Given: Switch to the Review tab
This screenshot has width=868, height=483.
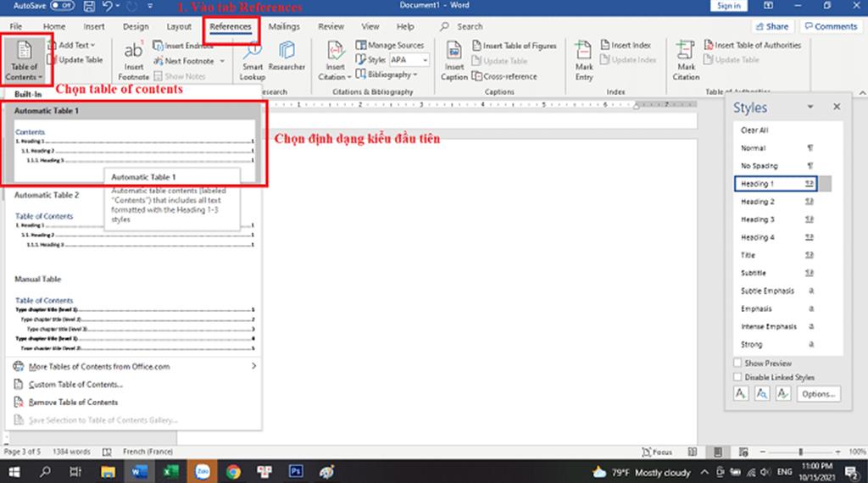Looking at the screenshot, I should (331, 26).
